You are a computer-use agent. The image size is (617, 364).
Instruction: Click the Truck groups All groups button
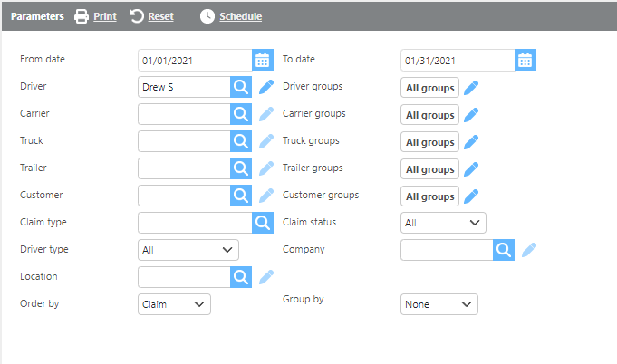429,142
